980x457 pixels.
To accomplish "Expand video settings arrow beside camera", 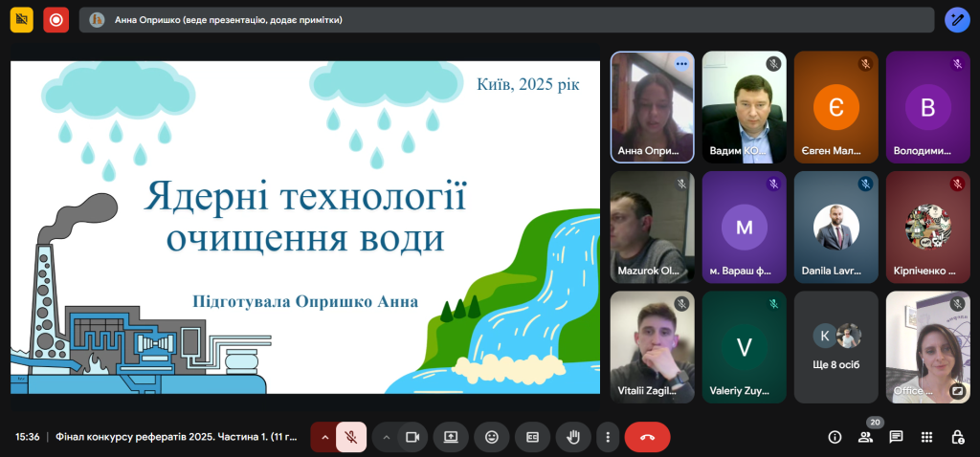I will pyautogui.click(x=387, y=437).
